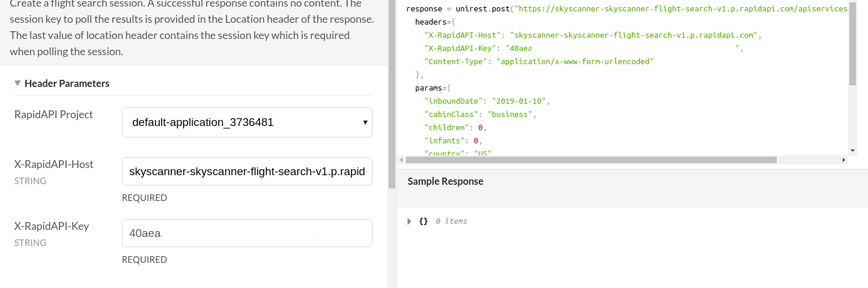Click the code panel scroll down arrow

[x=852, y=150]
